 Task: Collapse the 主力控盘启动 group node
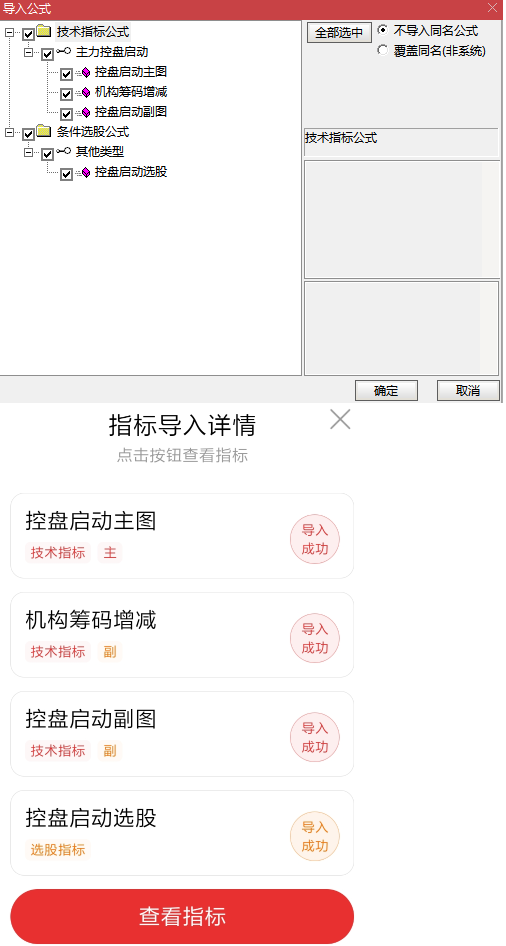(28, 53)
